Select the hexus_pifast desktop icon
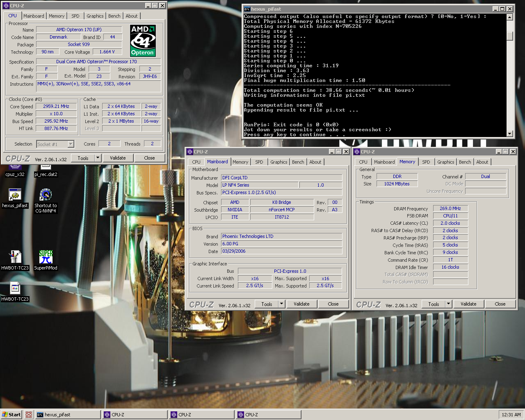525x420 pixels. 15,199
